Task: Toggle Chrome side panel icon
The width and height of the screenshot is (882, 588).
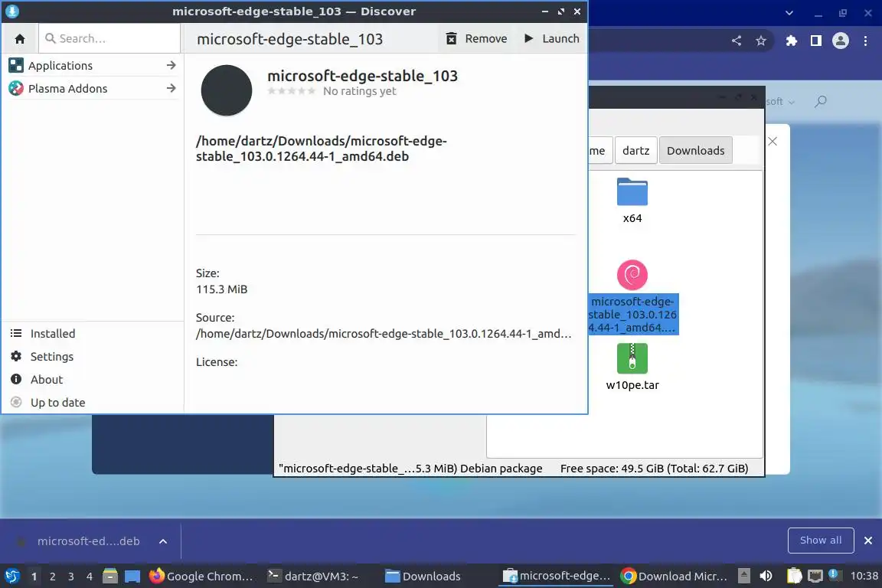Action: pos(816,41)
